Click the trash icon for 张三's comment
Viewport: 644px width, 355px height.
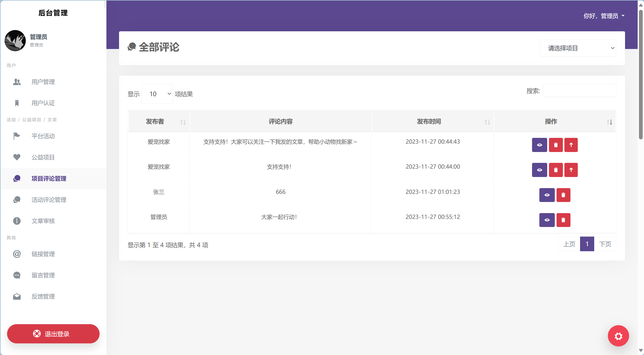[563, 195]
